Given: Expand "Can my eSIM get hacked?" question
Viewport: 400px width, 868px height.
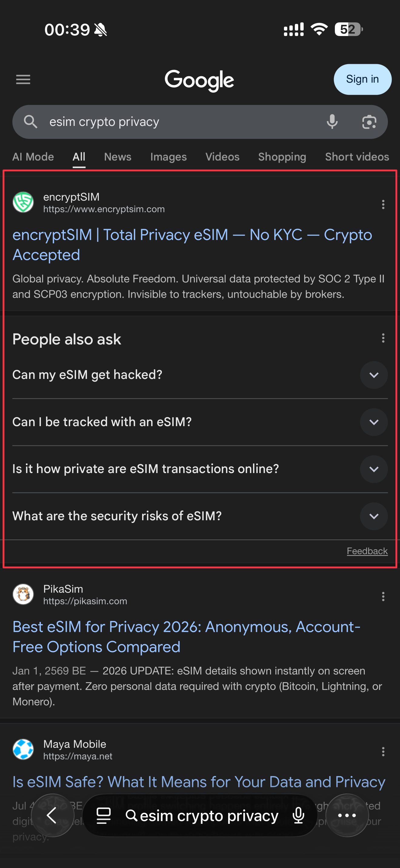Looking at the screenshot, I should pos(374,375).
